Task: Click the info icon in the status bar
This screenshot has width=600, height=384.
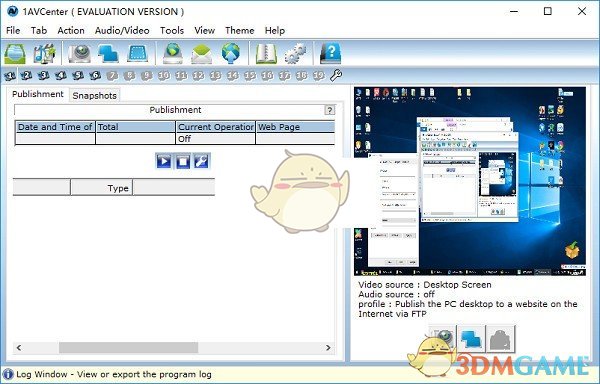Action: coord(8,374)
